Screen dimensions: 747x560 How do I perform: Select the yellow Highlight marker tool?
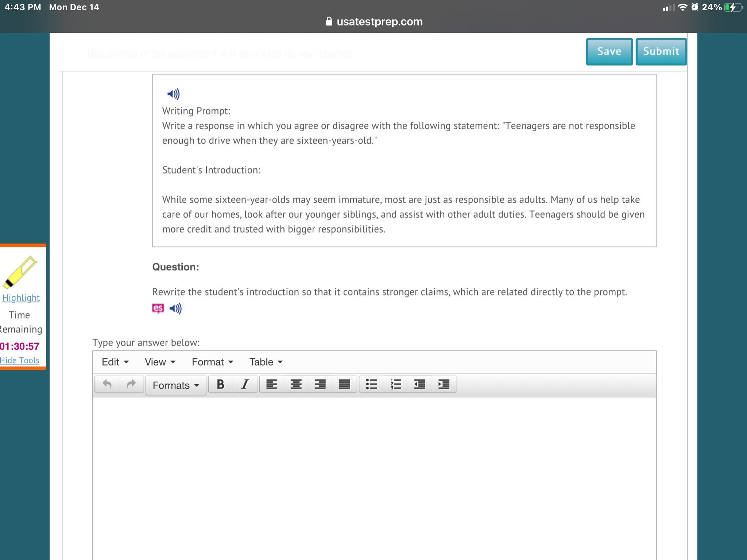[x=20, y=272]
